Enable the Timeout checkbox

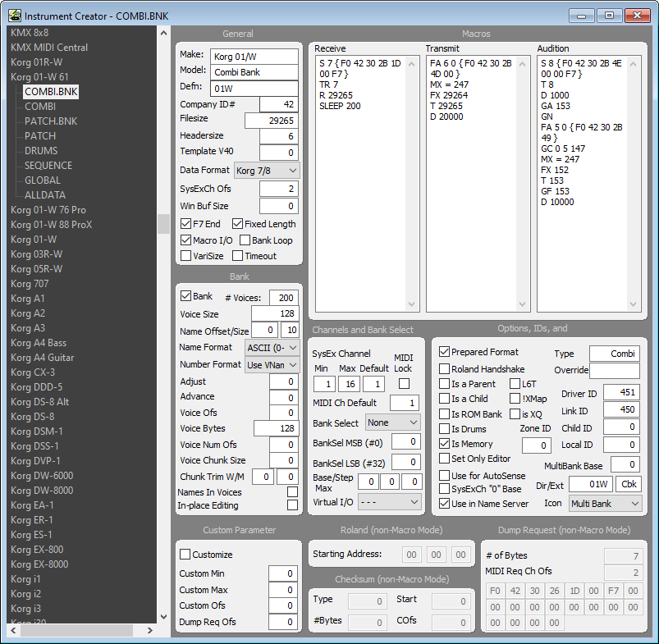(237, 256)
